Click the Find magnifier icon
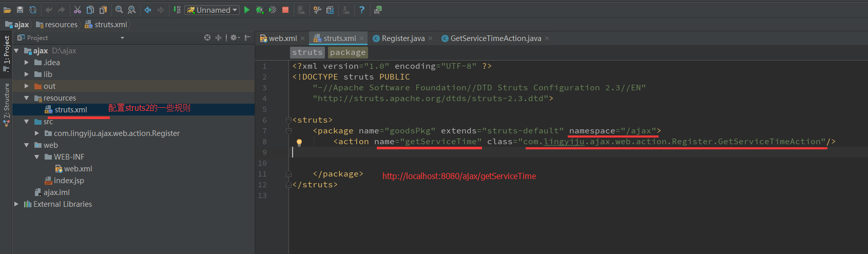This screenshot has height=254, width=868. [119, 10]
